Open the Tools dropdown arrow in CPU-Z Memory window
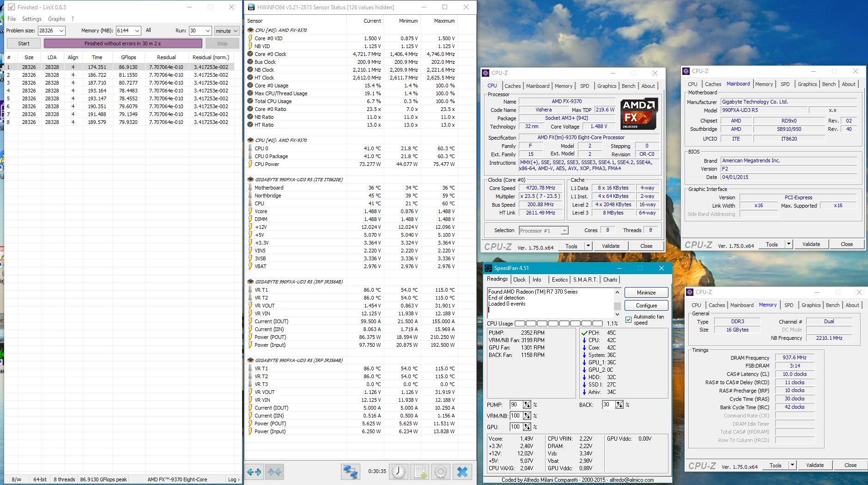This screenshot has width=868, height=485. tap(793, 465)
